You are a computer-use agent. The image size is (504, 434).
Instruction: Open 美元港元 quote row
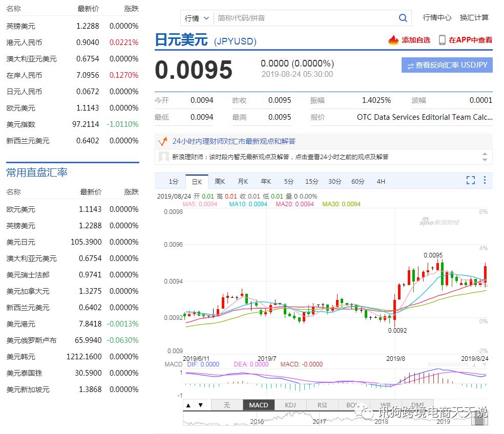72,324
